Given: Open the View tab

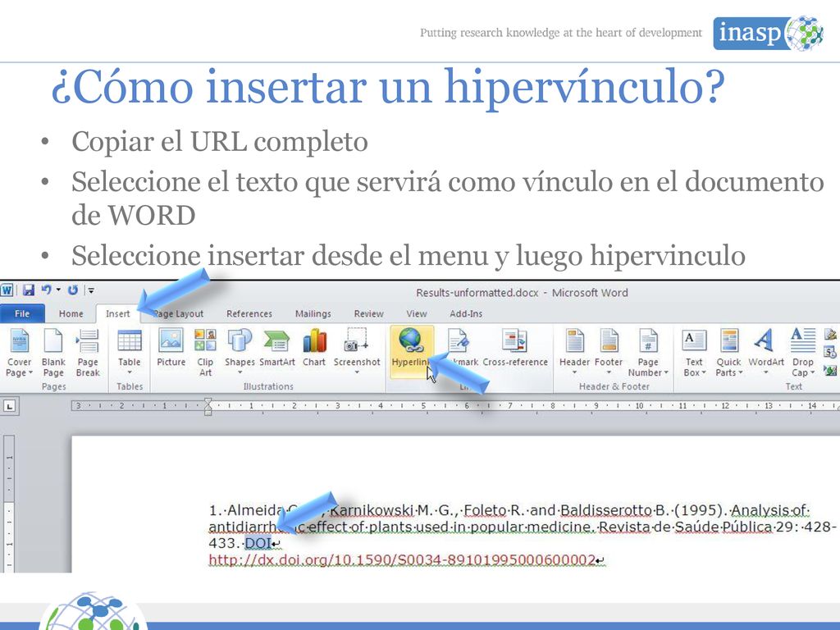Looking at the screenshot, I should [x=416, y=313].
